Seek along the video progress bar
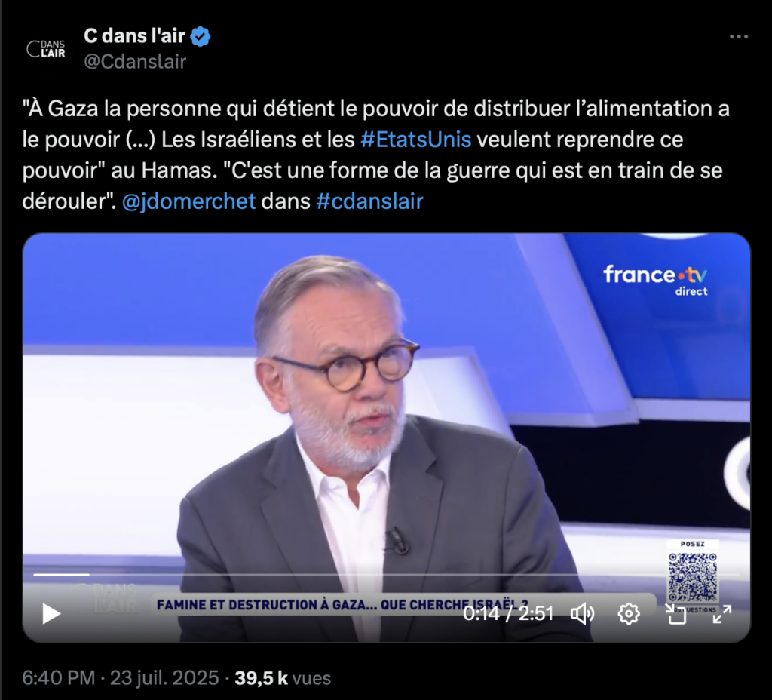Image resolution: width=772 pixels, height=700 pixels. [x=386, y=575]
